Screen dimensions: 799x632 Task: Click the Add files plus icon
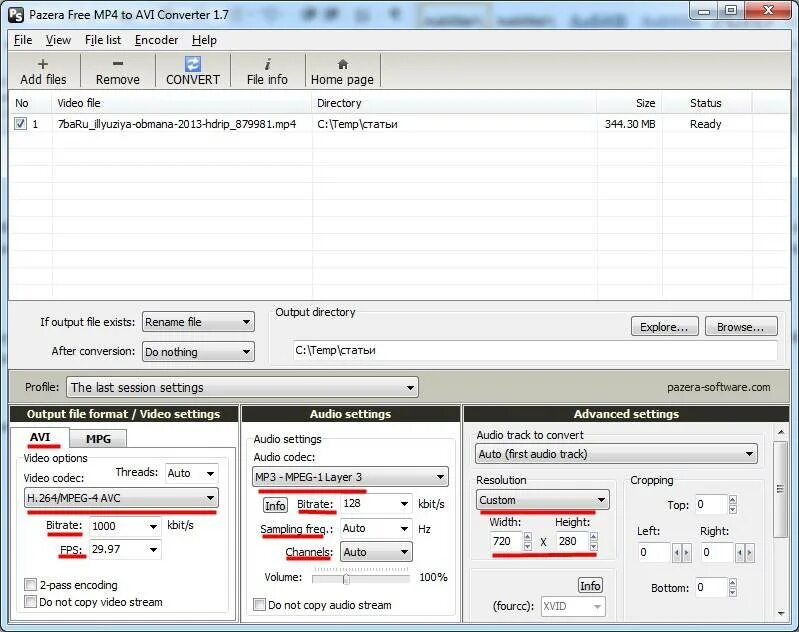tap(43, 64)
